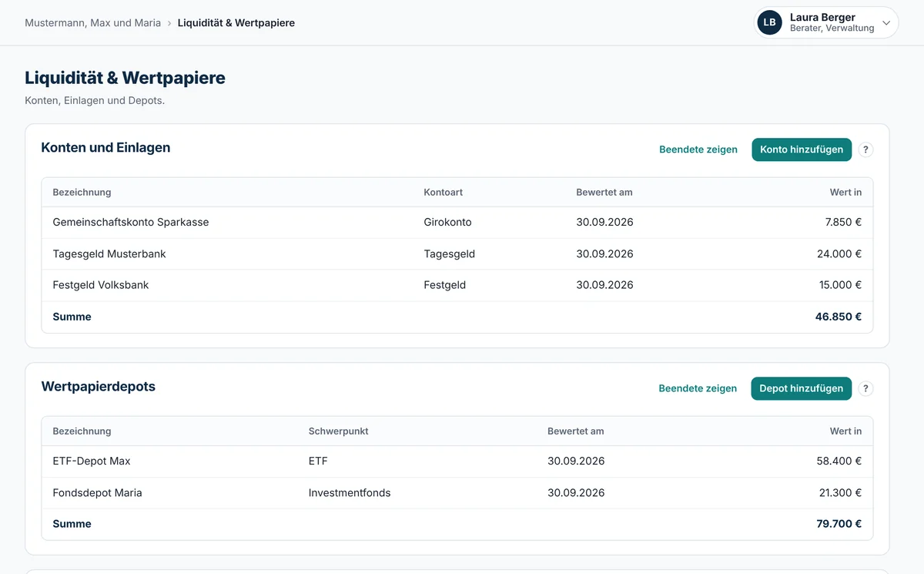
Task: Click the Schwerpunkt column header
Action: pyautogui.click(x=338, y=431)
